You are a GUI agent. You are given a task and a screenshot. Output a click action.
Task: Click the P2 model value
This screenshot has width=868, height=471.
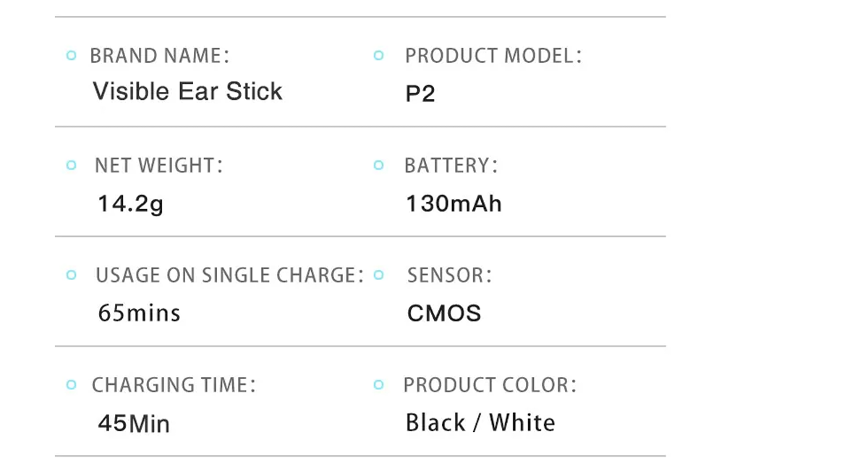[420, 94]
